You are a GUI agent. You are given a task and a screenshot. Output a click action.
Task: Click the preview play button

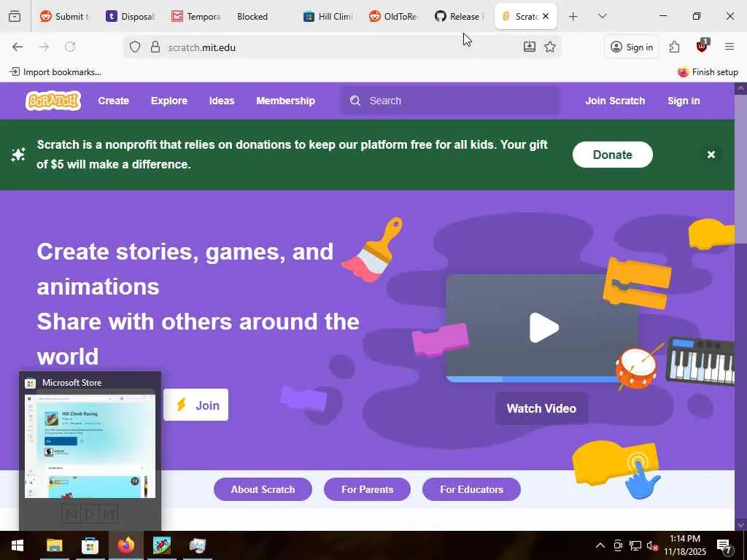(x=90, y=514)
